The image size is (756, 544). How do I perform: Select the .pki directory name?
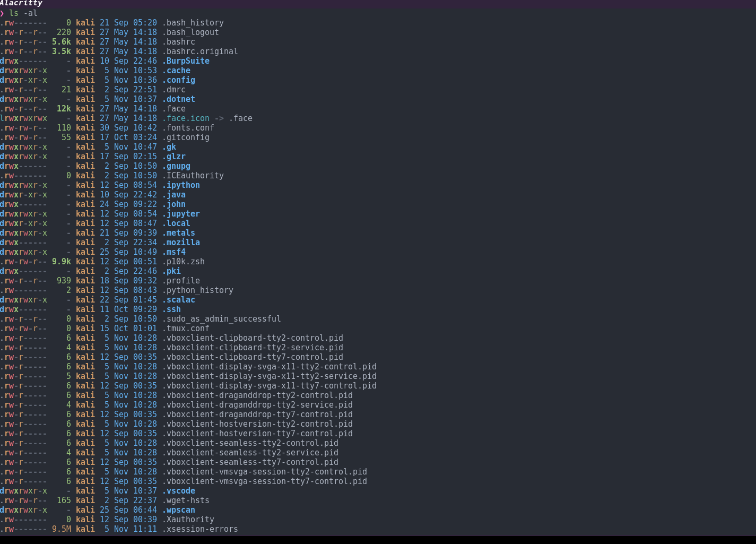171,271
